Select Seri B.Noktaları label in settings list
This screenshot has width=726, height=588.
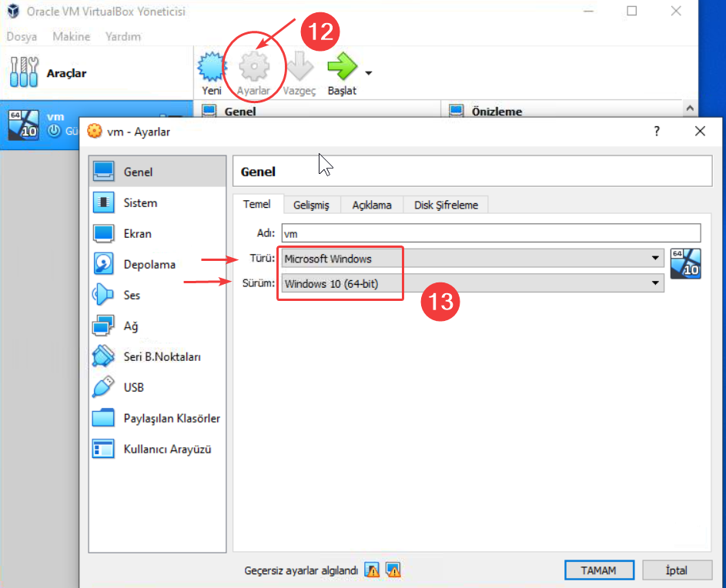pos(162,356)
